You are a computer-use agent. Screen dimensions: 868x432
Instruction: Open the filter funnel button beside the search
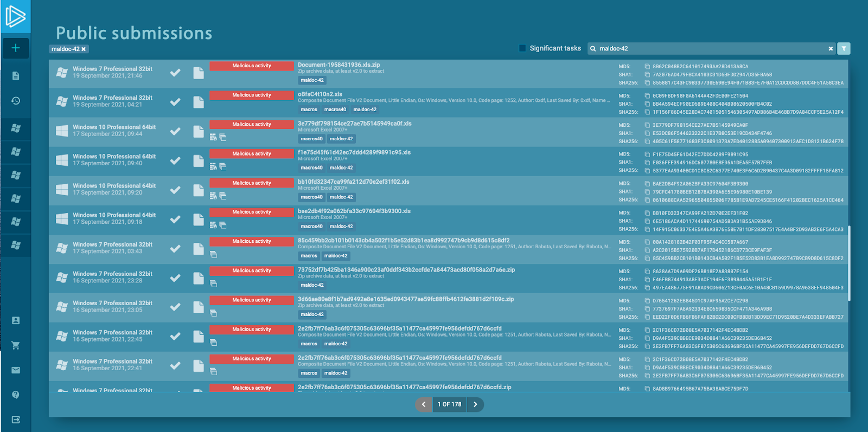pyautogui.click(x=844, y=49)
